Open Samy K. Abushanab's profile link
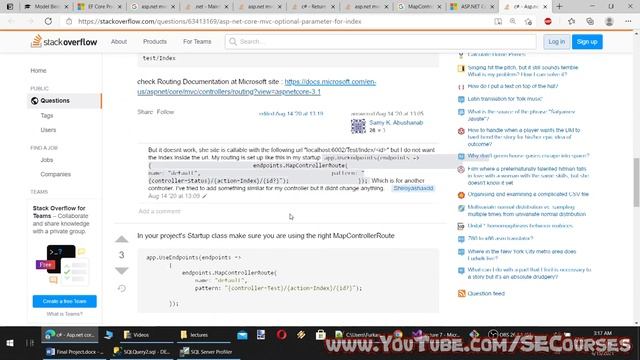Image resolution: width=640 pixels, height=360 pixels. 396,122
